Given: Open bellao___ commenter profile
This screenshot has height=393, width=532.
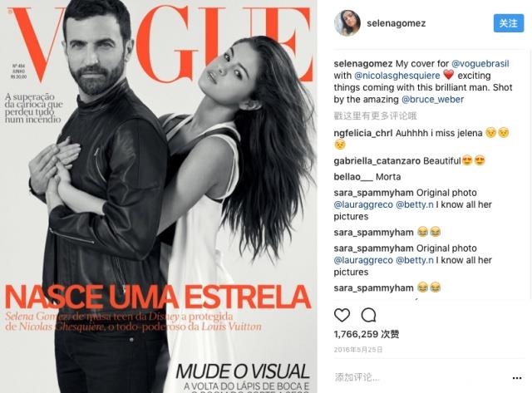Looking at the screenshot, I should [x=353, y=177].
